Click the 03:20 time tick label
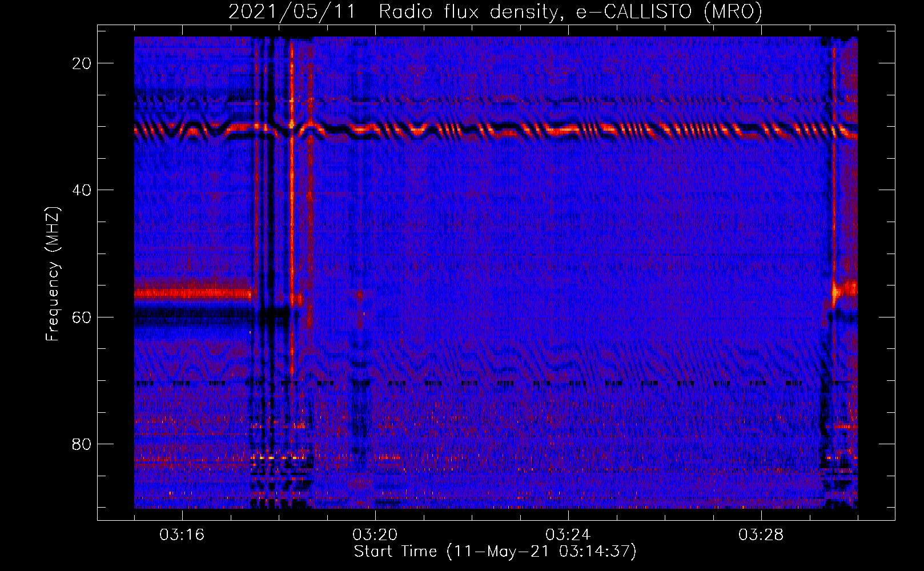Image resolution: width=924 pixels, height=571 pixels. 375,535
